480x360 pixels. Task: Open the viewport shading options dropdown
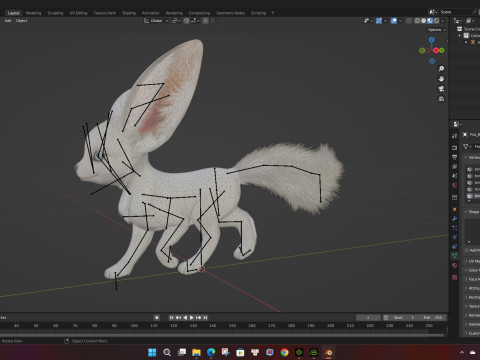443,21
